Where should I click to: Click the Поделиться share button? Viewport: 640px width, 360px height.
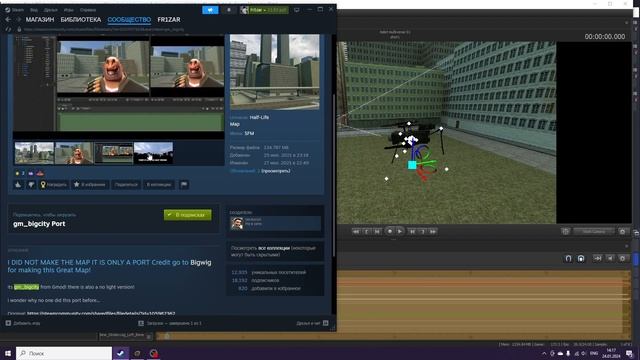[126, 184]
